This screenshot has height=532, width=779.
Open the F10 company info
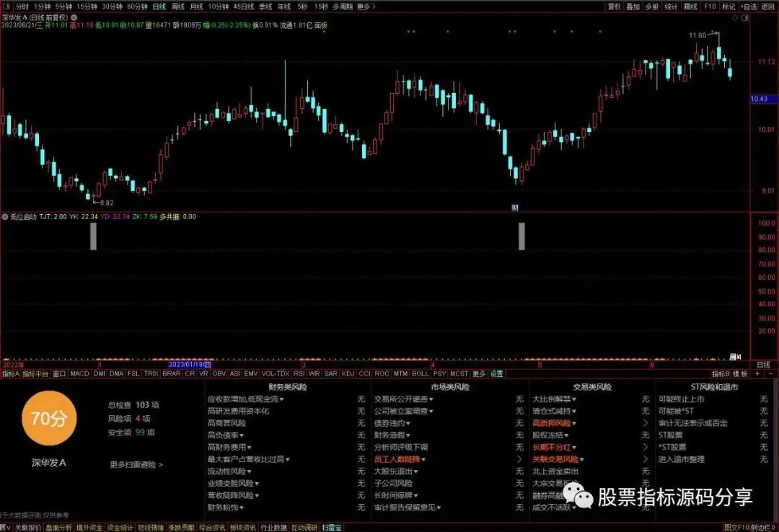(x=710, y=6)
